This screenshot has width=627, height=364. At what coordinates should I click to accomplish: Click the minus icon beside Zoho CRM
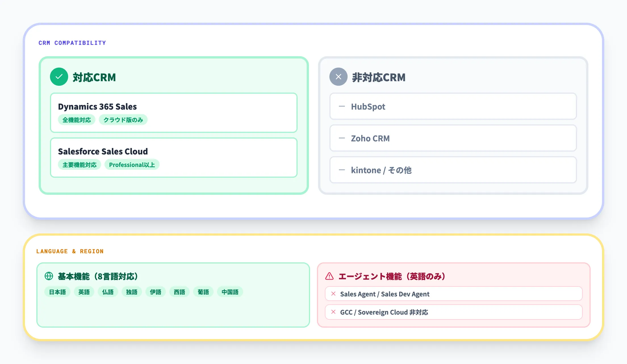click(342, 138)
